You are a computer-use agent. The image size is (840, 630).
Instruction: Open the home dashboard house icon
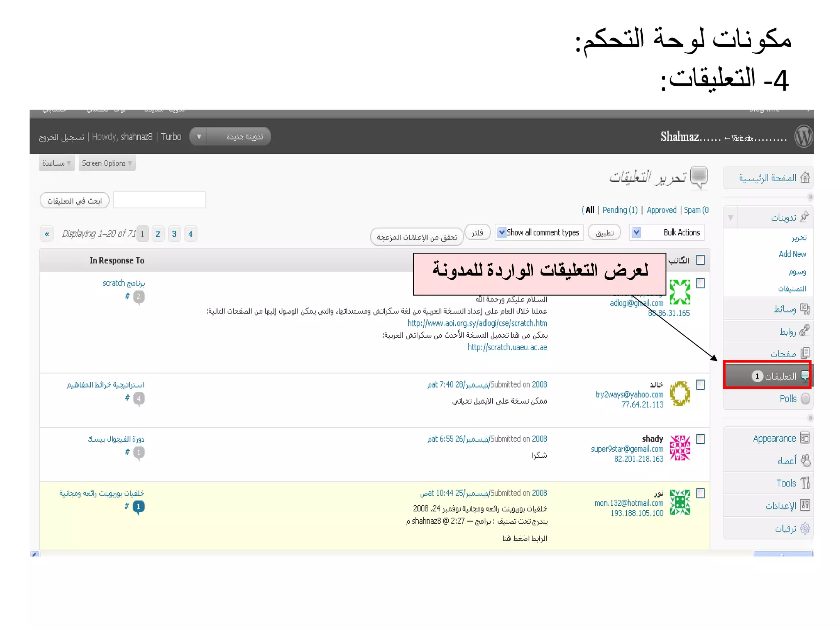coord(805,178)
